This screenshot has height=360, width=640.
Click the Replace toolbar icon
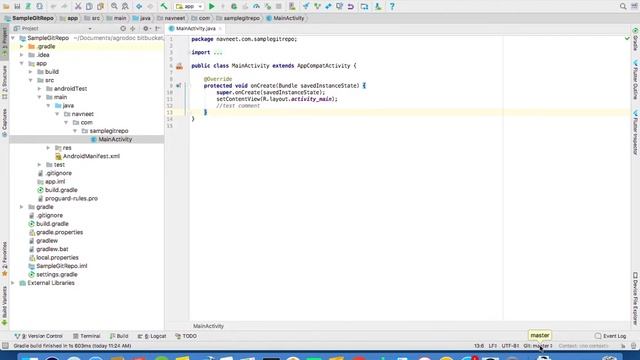pos(125,7)
